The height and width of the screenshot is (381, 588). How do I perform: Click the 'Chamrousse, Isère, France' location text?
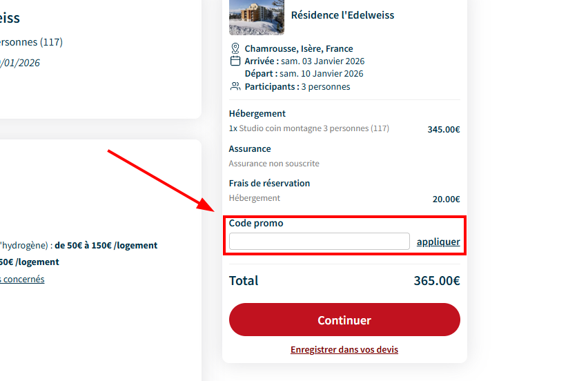click(x=299, y=49)
